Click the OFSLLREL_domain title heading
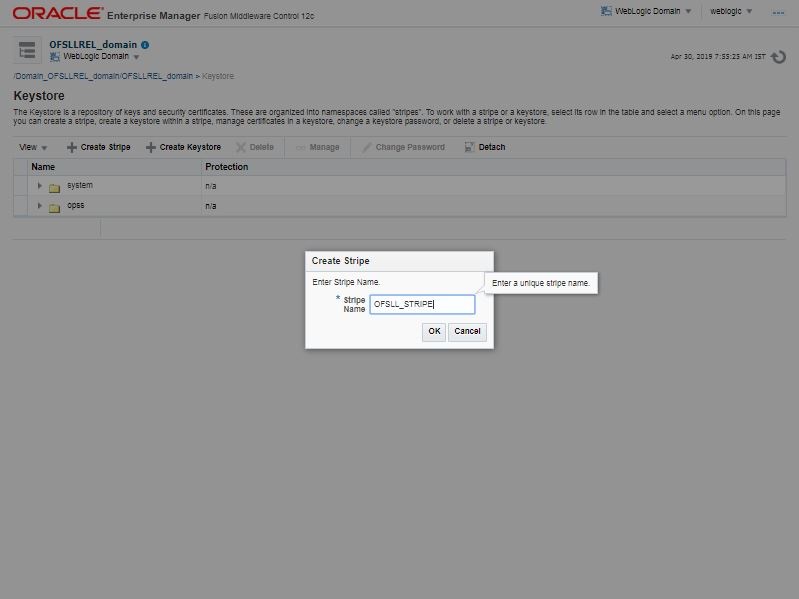This screenshot has width=799, height=599. click(x=93, y=45)
